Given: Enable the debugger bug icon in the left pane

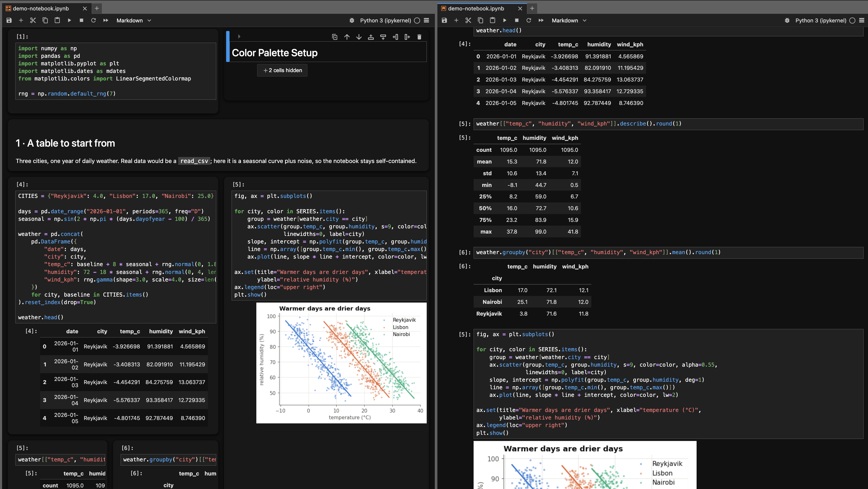Looking at the screenshot, I should tap(352, 20).
